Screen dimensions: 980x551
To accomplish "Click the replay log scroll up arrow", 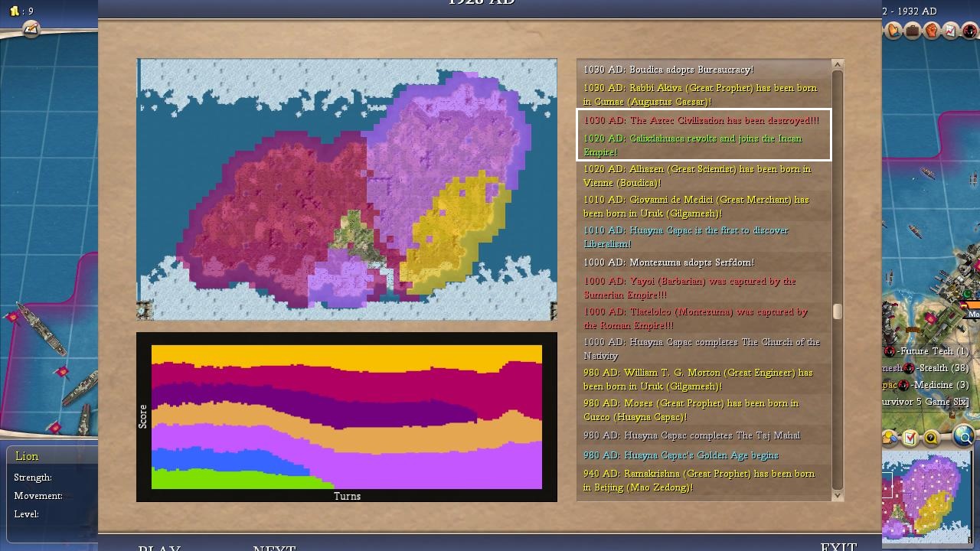I will coord(838,65).
